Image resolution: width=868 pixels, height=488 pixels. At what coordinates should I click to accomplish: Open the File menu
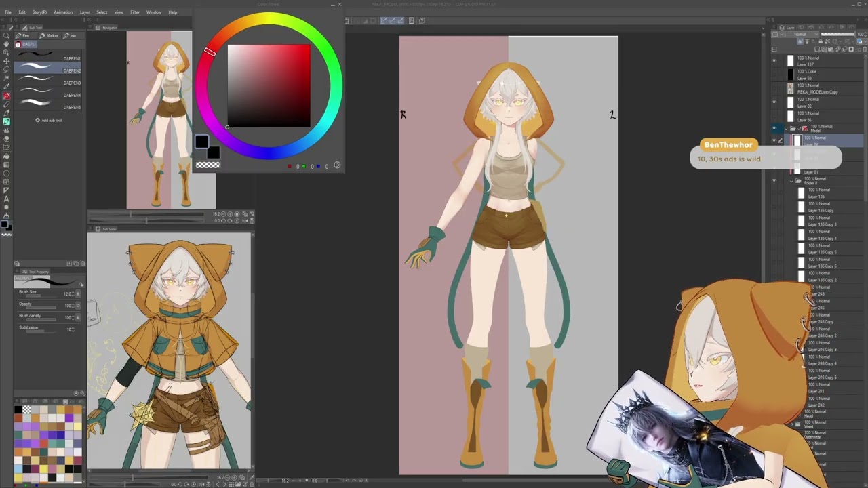[x=8, y=12]
